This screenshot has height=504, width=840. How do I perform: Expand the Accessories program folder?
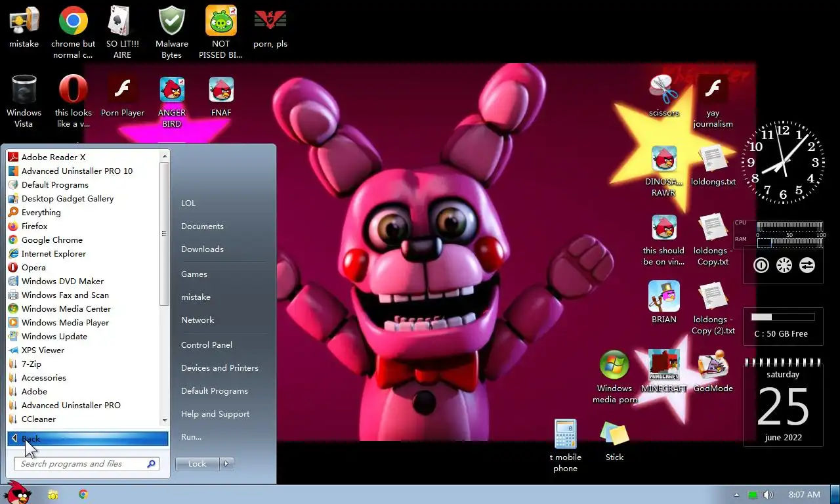(83, 377)
